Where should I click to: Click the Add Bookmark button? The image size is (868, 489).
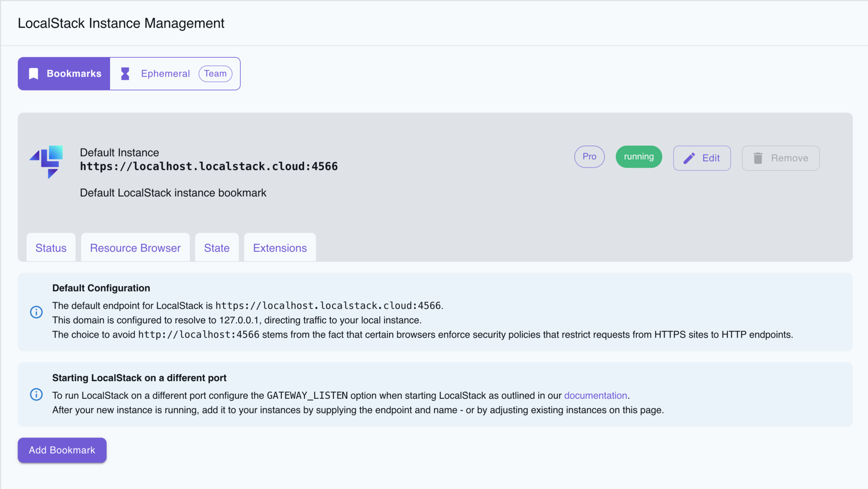point(62,450)
